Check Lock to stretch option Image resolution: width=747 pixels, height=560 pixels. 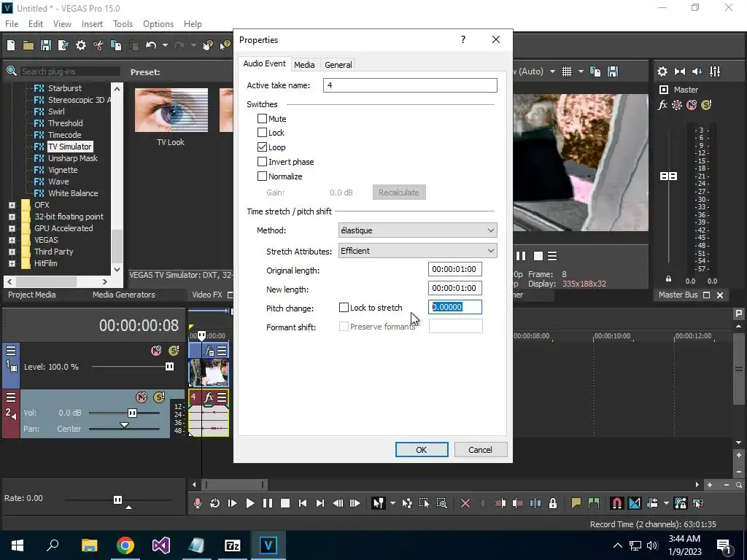[344, 308]
